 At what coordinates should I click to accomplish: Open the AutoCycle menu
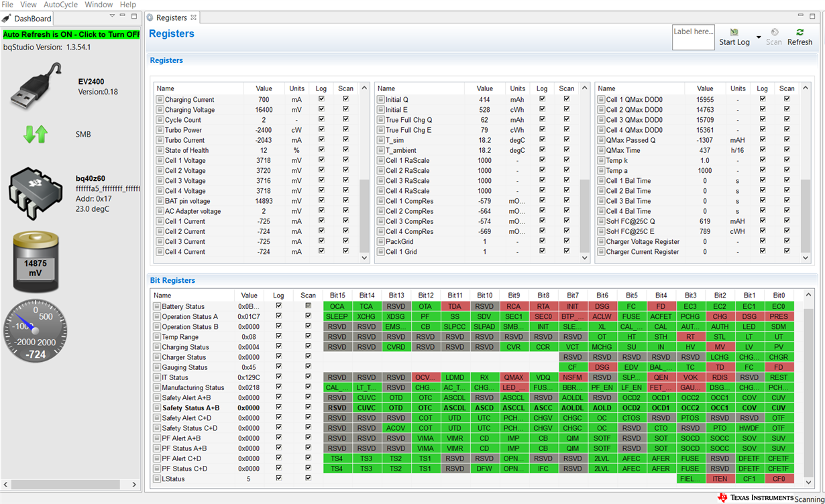61,5
